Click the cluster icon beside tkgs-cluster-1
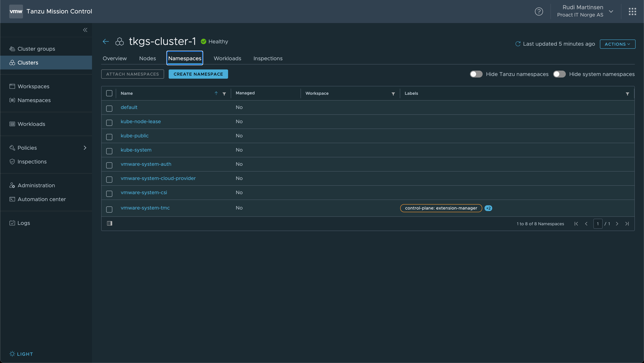 (x=119, y=41)
